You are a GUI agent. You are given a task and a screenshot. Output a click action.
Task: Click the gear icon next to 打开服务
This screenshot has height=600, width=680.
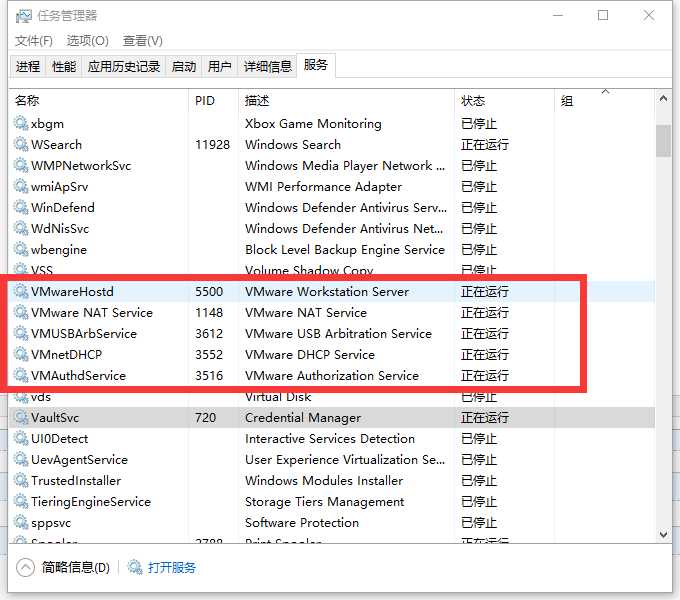point(135,567)
